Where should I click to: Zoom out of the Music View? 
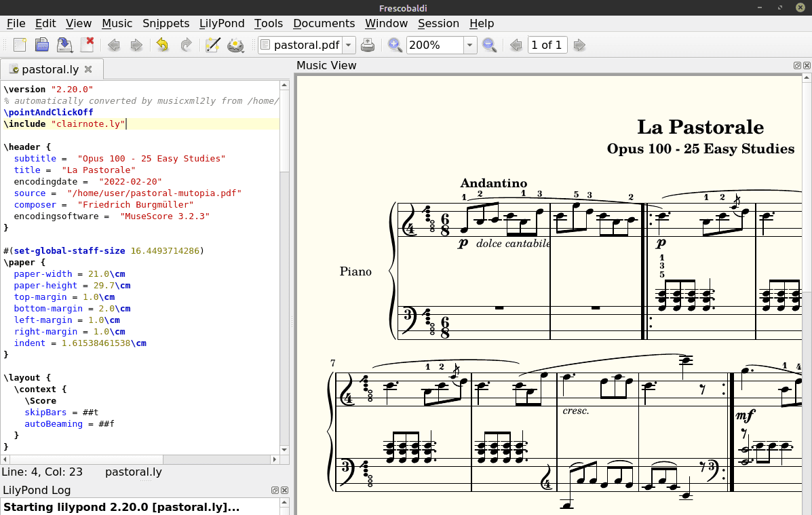(488, 45)
